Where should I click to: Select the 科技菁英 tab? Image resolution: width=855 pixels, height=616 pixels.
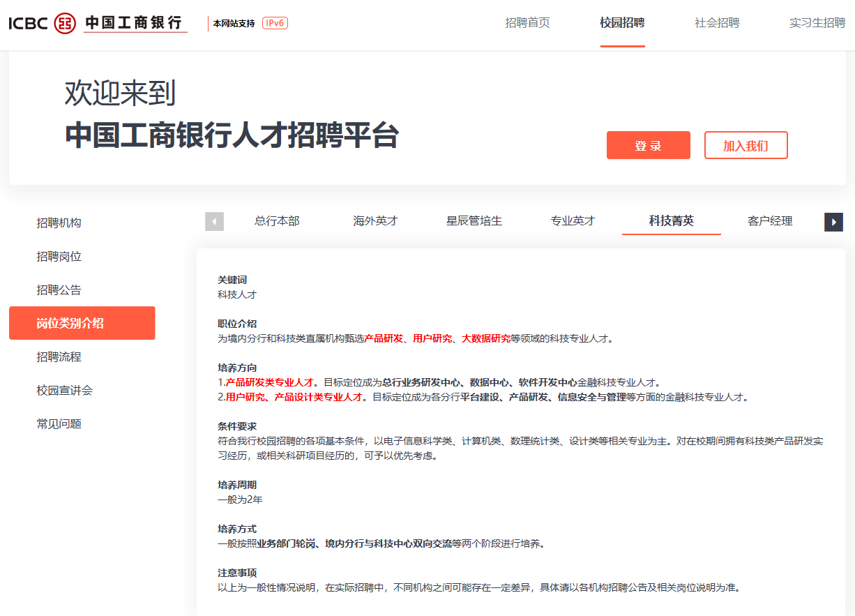(672, 220)
